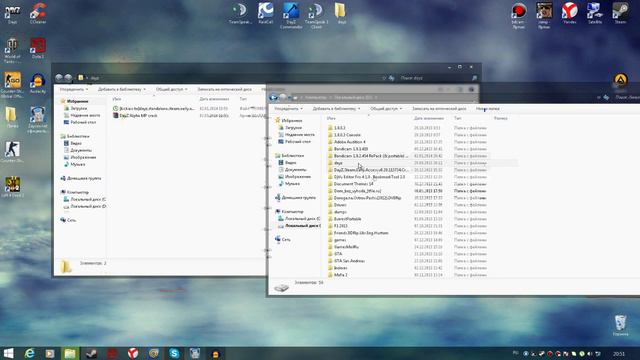Sort by Имя column in Local Disk D window
Viewport: 640px width, 360px height.
[331, 118]
